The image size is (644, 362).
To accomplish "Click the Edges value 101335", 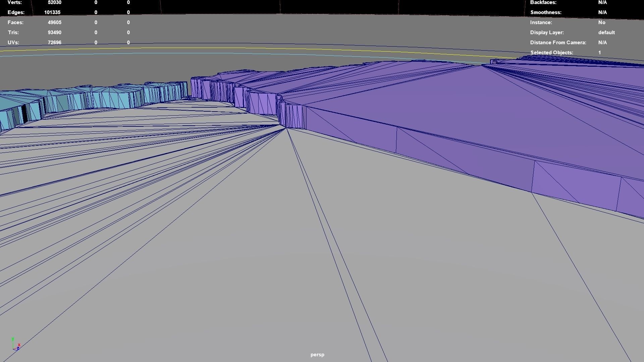I will coord(52,12).
